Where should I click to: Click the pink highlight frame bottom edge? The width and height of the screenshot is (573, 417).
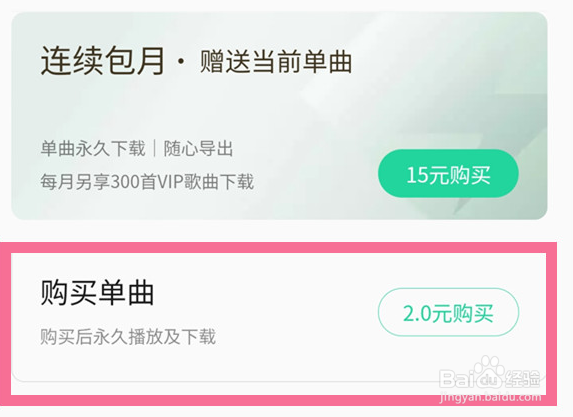point(278,400)
